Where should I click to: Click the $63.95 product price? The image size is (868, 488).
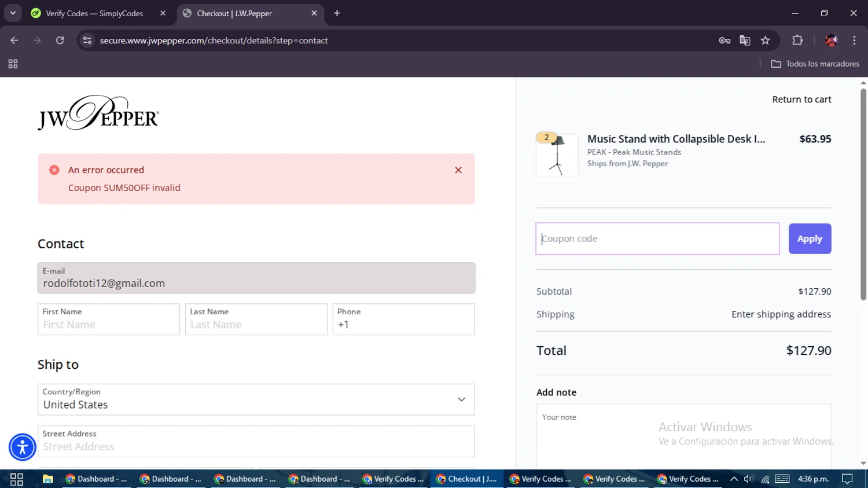pyautogui.click(x=815, y=139)
